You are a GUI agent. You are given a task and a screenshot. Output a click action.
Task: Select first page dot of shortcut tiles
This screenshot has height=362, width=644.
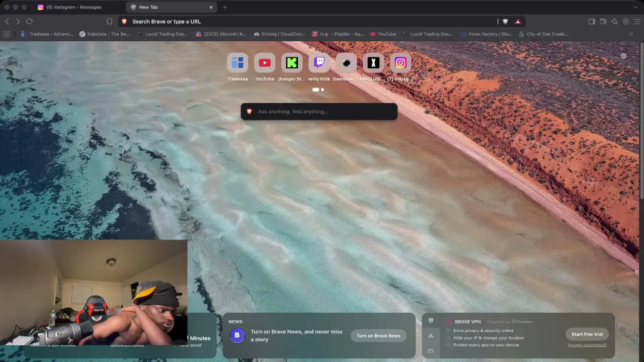tap(315, 89)
